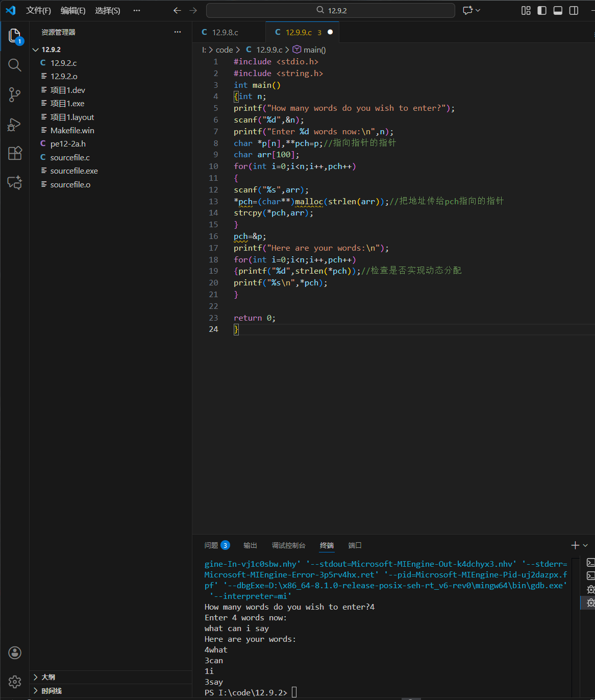Open the file sourcefile.exe
The width and height of the screenshot is (595, 700).
[110, 171]
